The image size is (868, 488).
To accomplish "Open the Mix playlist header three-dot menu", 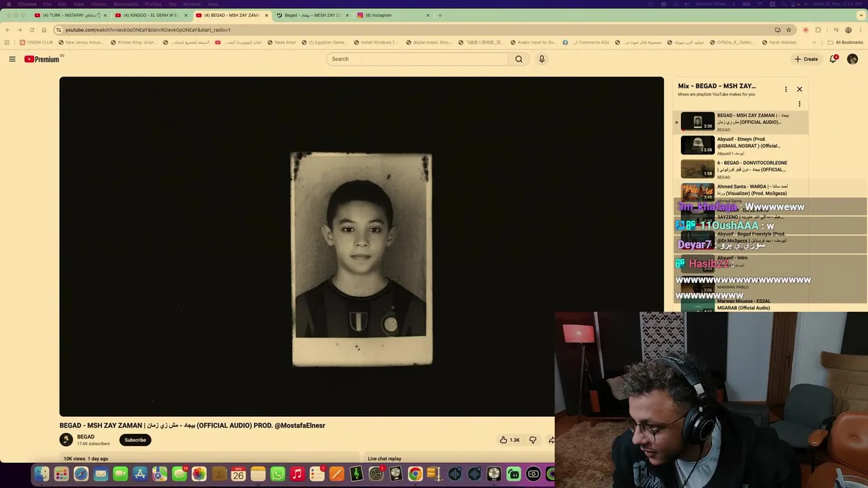I will click(786, 89).
